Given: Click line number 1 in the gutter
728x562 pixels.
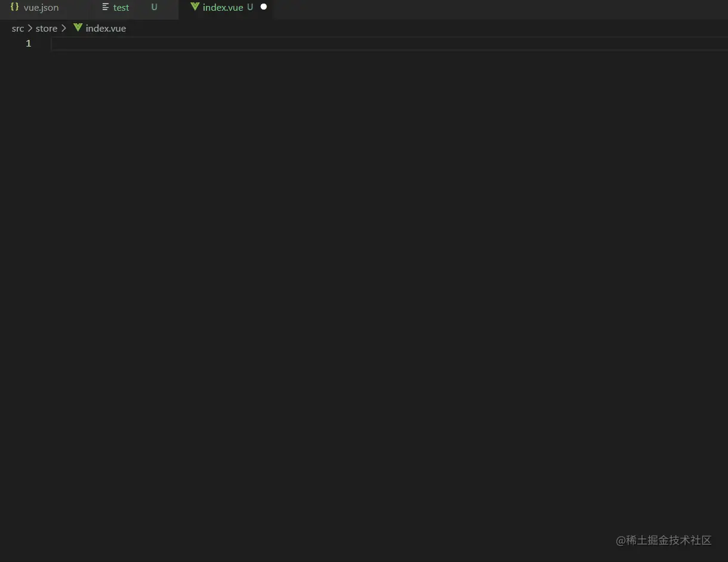Looking at the screenshot, I should (x=28, y=43).
